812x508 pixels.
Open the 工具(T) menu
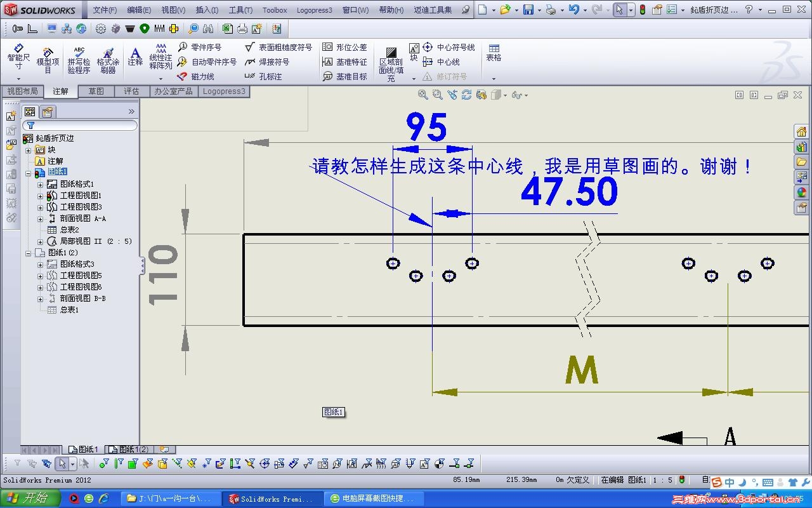[x=240, y=10]
